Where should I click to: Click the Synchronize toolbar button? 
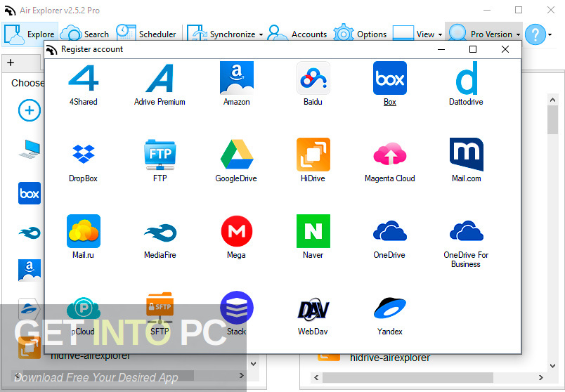coord(221,34)
